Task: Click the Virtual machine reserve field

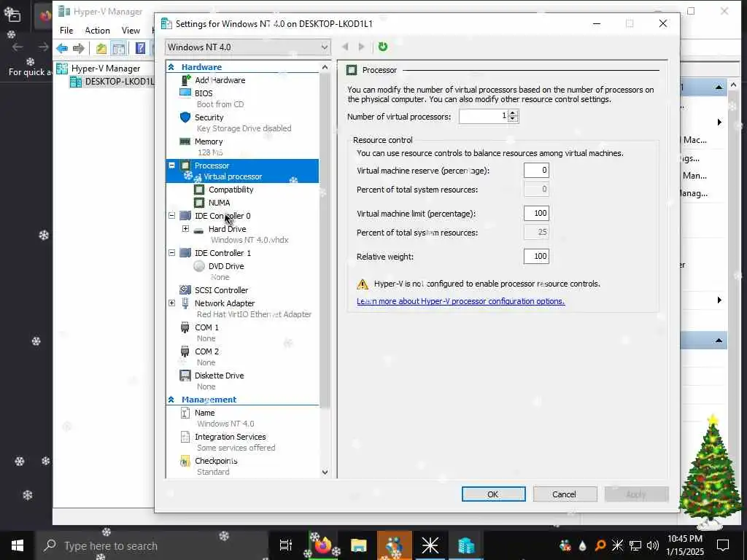Action: [x=536, y=171]
